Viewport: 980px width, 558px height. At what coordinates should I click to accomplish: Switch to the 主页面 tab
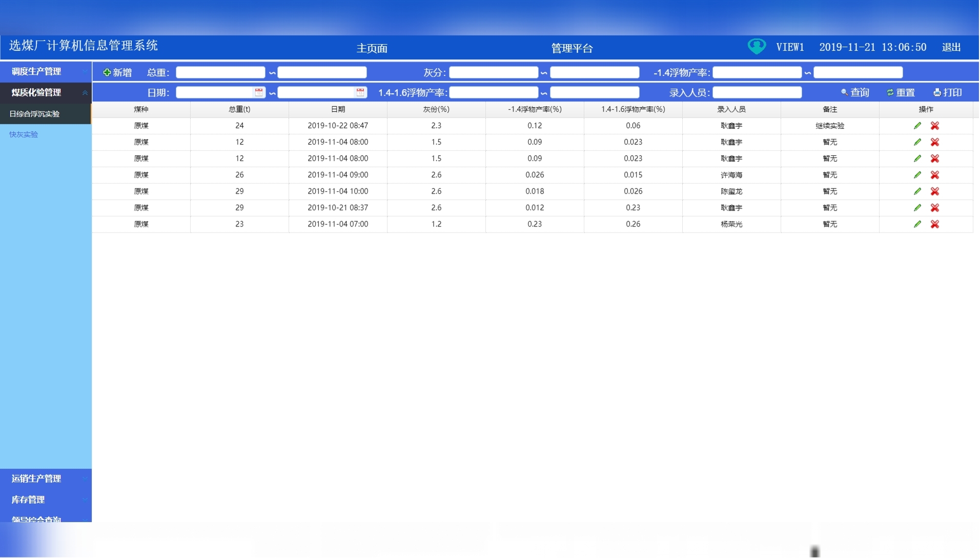click(372, 49)
